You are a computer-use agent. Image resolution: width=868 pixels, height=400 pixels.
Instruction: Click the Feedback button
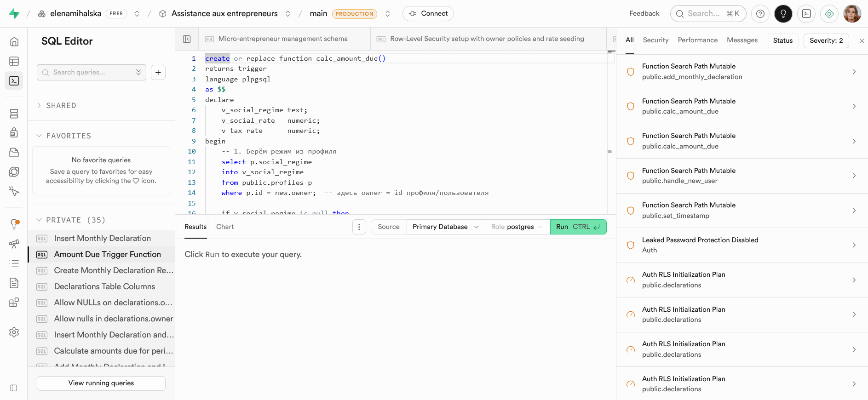click(x=644, y=14)
